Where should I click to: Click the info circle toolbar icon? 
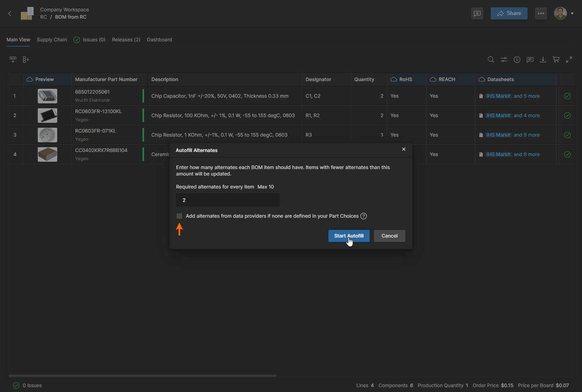517,60
